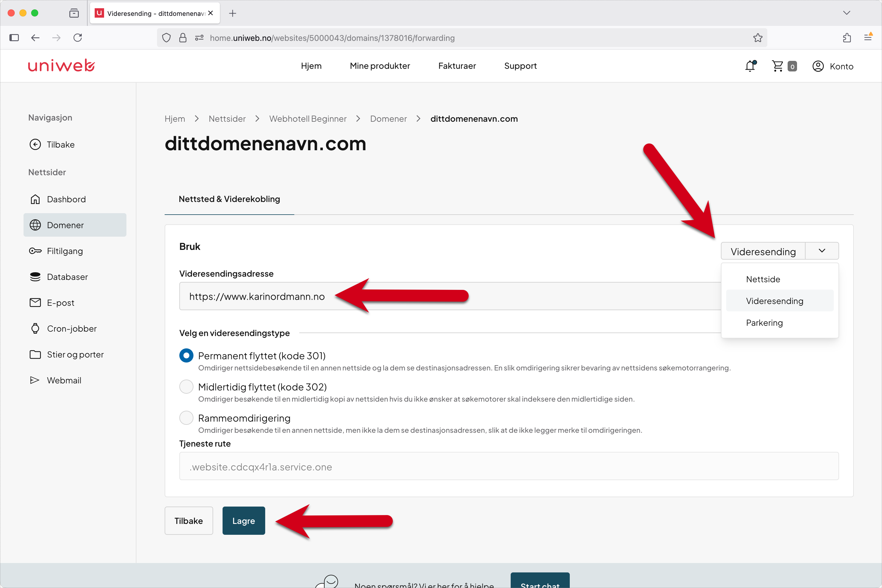Go to Webhotell Beginner in the breadcrumb
This screenshot has width=882, height=588.
pyautogui.click(x=308, y=119)
